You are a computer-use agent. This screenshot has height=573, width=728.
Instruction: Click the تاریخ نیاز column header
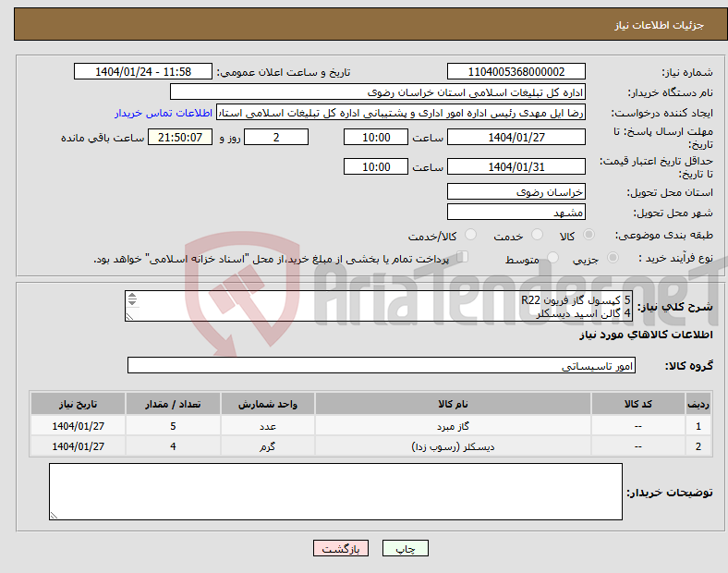click(78, 404)
